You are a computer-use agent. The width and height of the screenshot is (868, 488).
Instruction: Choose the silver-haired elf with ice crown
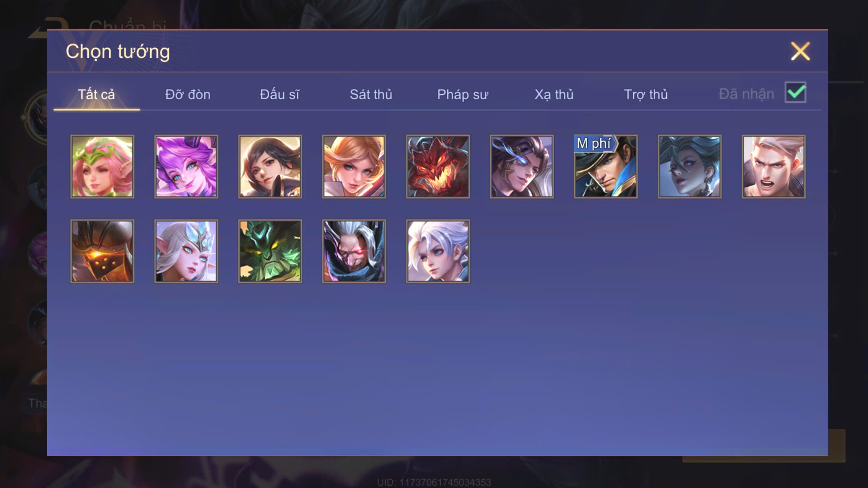coord(186,251)
